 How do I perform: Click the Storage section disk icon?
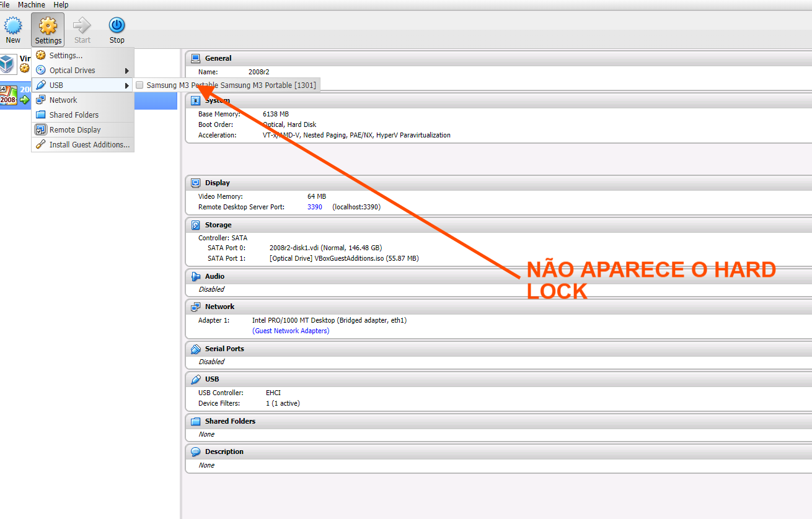point(195,225)
